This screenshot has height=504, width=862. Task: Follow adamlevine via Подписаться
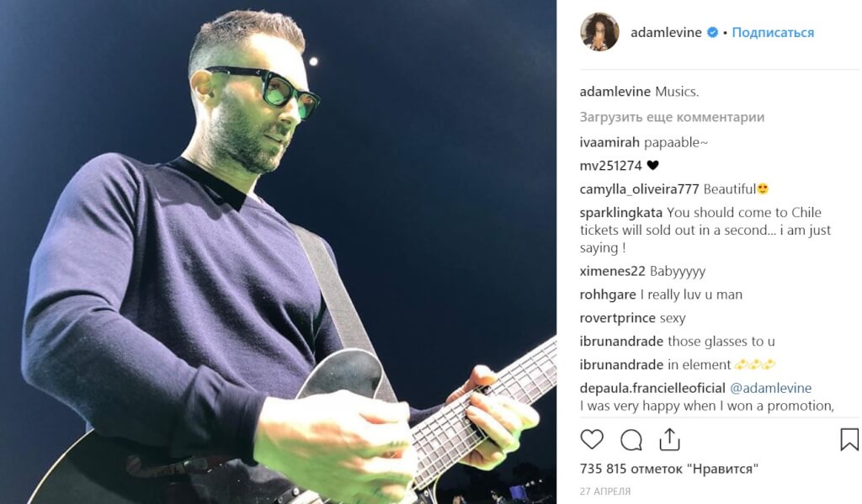[x=773, y=33]
